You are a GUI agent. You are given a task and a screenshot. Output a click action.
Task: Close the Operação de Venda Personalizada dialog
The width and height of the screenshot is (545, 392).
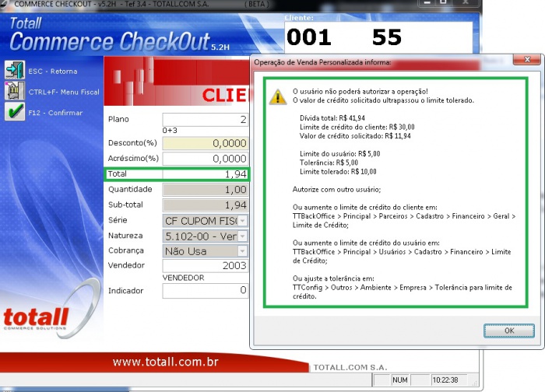[527, 59]
